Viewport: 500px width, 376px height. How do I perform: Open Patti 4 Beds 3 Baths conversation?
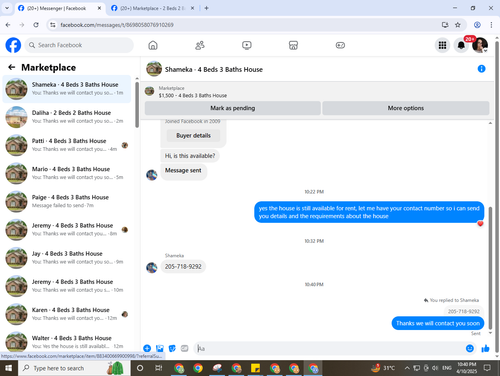point(67,145)
